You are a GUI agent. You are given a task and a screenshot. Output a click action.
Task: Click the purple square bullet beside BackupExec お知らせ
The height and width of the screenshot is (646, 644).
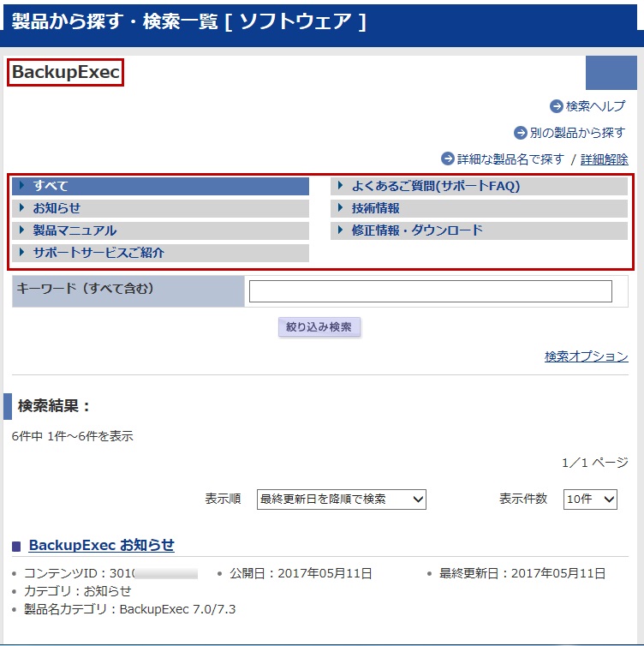[16, 547]
